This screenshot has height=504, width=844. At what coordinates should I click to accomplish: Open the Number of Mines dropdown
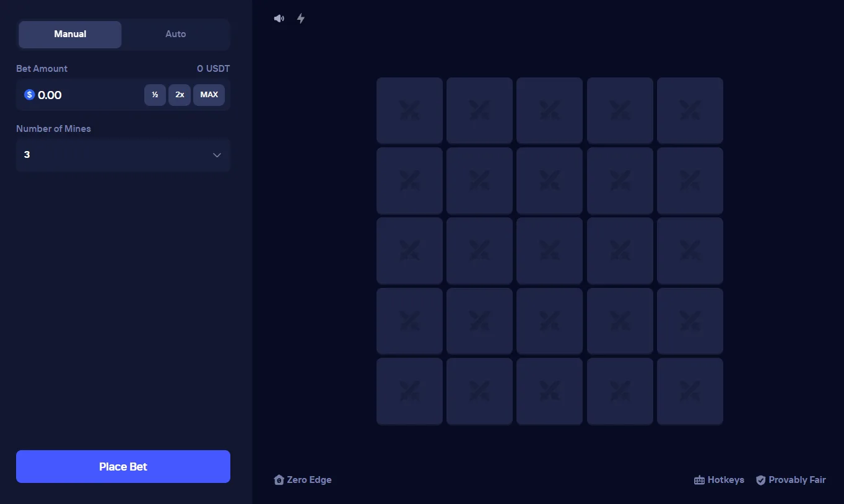tap(123, 155)
